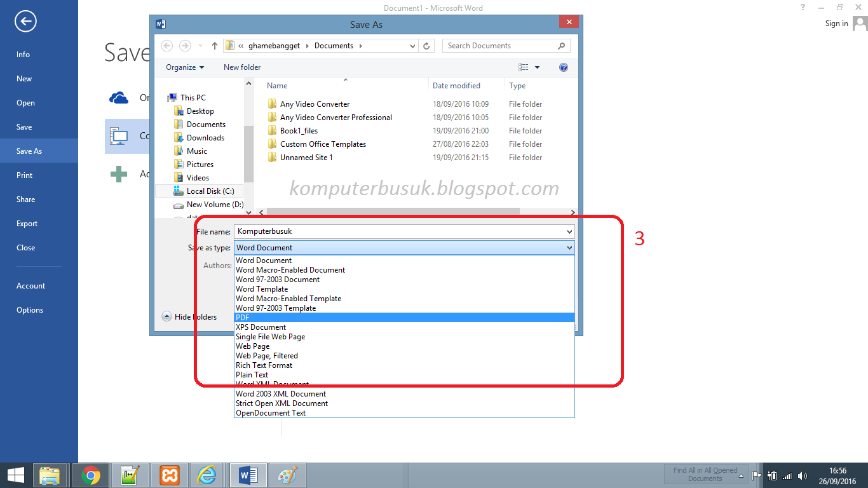Screen dimensions: 868x488
Task: Collapse the Save as type combo box
Action: 569,248
